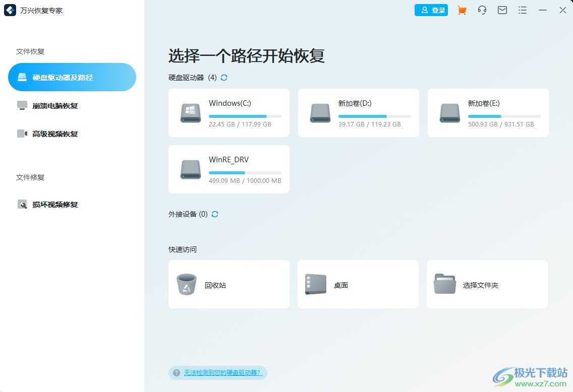The image size is (573, 392).
Task: Click the drive icon beside 硬盘驱动器及路径
Action: [x=22, y=77]
